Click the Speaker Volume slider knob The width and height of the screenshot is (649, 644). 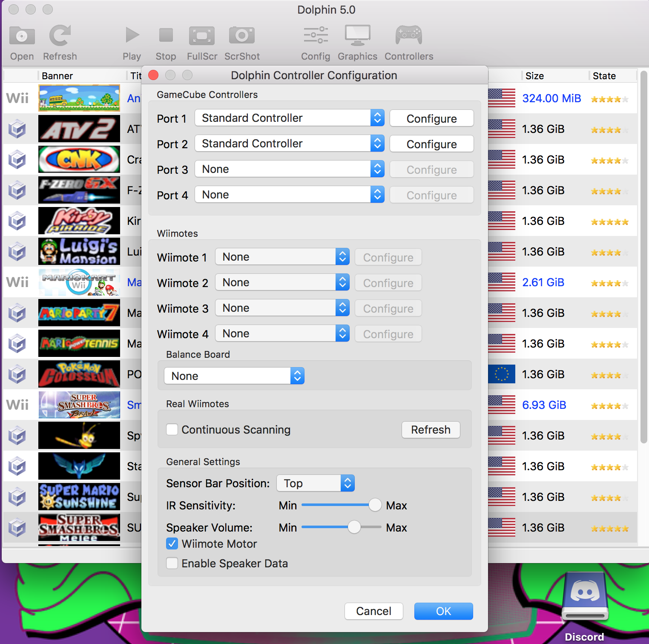[x=354, y=527]
